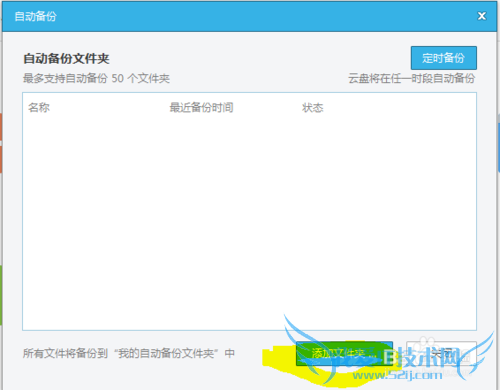Click the 自动备份文件夹 heading
Screen dimensions: 500x390
click(66, 59)
